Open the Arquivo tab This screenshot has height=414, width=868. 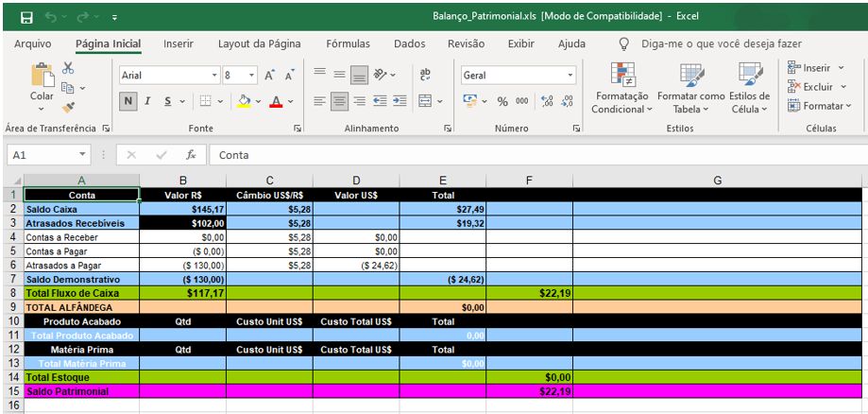tap(32, 43)
